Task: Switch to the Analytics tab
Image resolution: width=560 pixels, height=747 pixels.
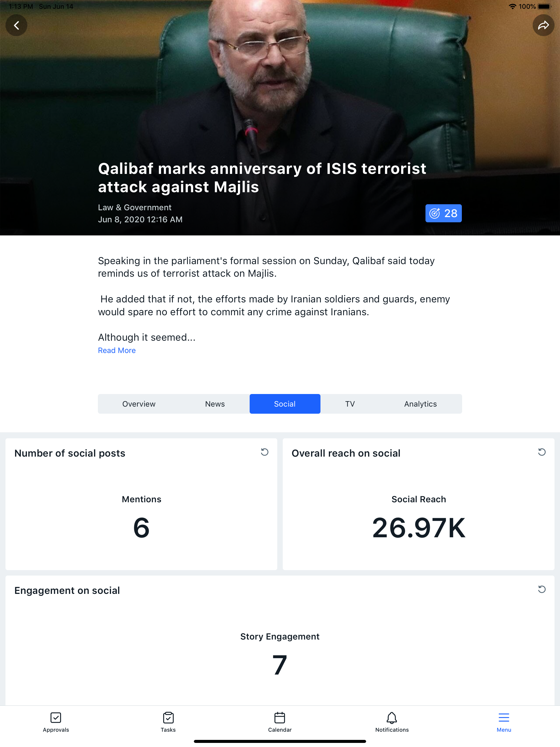Action: coord(420,404)
